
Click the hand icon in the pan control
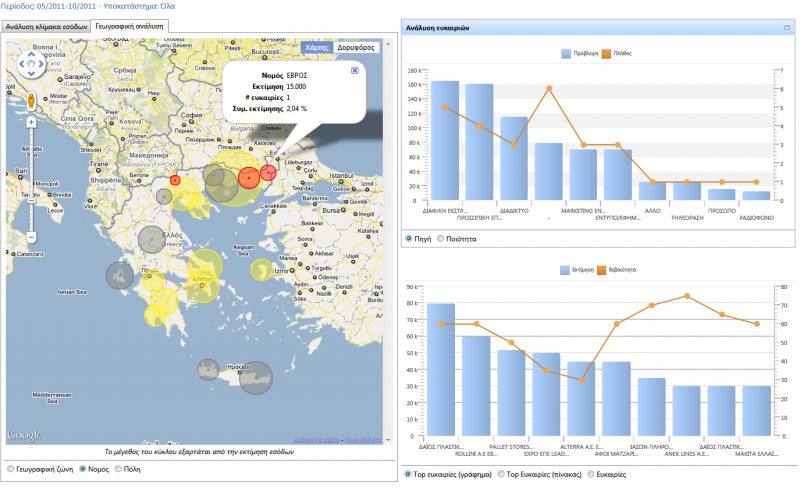(31, 64)
